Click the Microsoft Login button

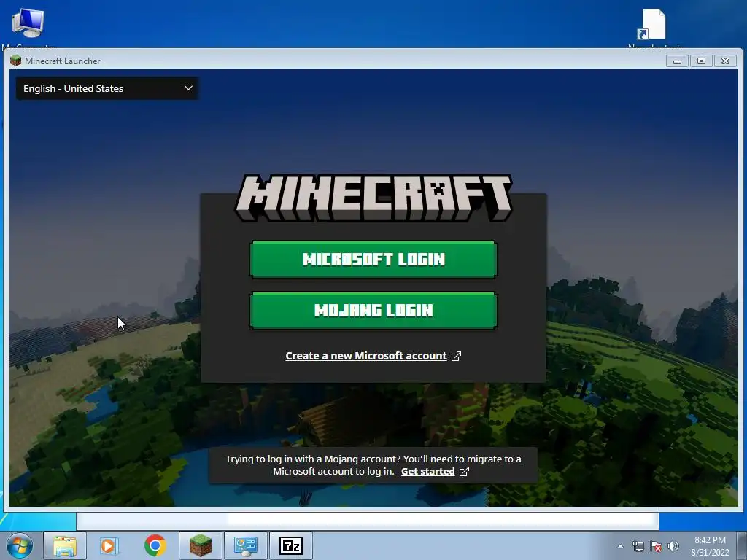coord(373,259)
